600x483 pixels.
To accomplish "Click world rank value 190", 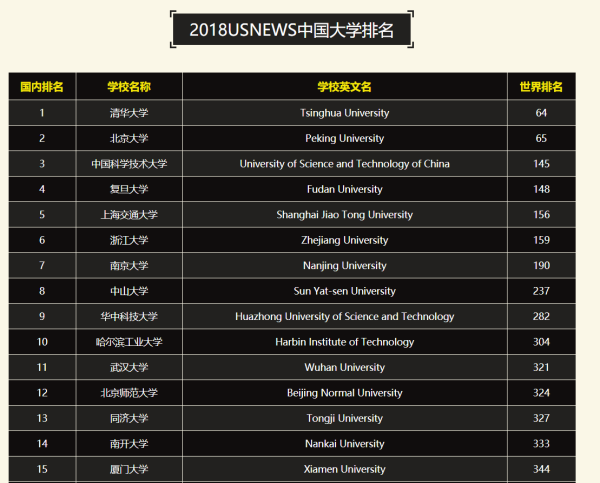I will point(541,266).
